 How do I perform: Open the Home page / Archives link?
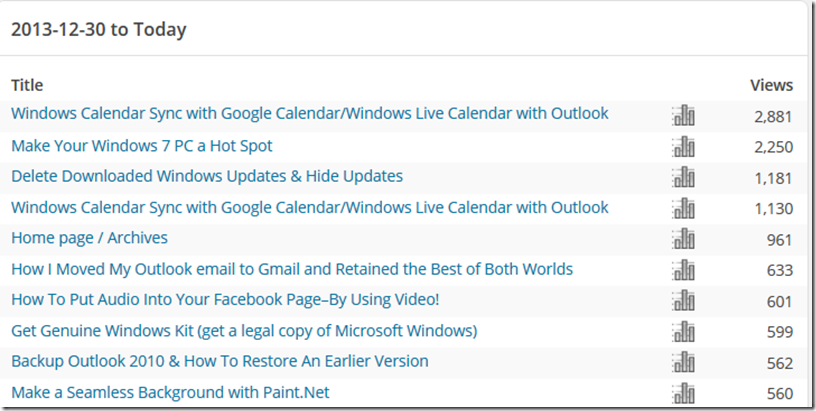(x=89, y=238)
